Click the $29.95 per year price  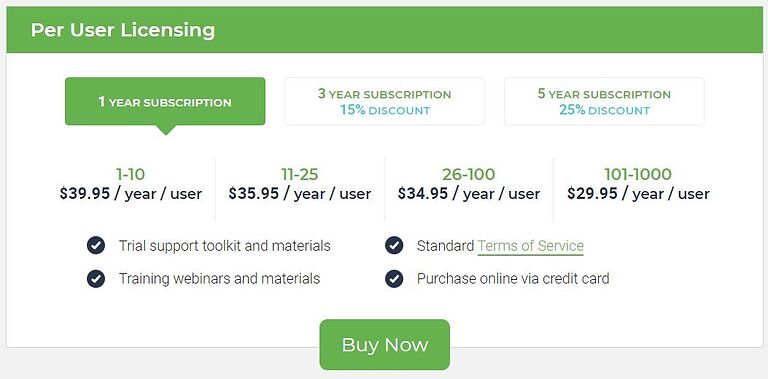point(638,194)
